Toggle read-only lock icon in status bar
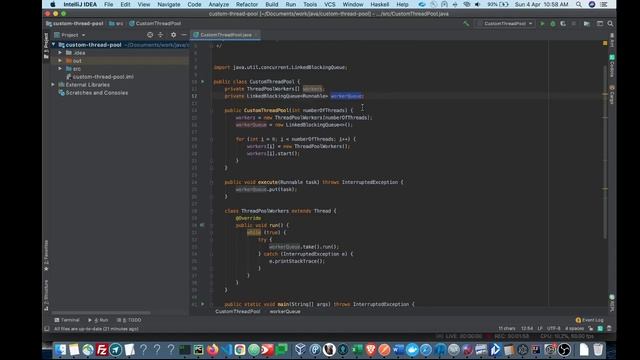 point(591,329)
